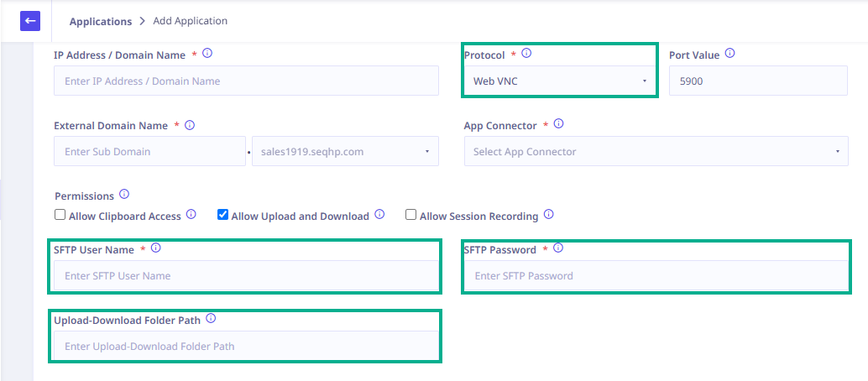Image resolution: width=868 pixels, height=381 pixels.
Task: Open the Protocol dropdown showing Web VNC
Action: tap(560, 81)
